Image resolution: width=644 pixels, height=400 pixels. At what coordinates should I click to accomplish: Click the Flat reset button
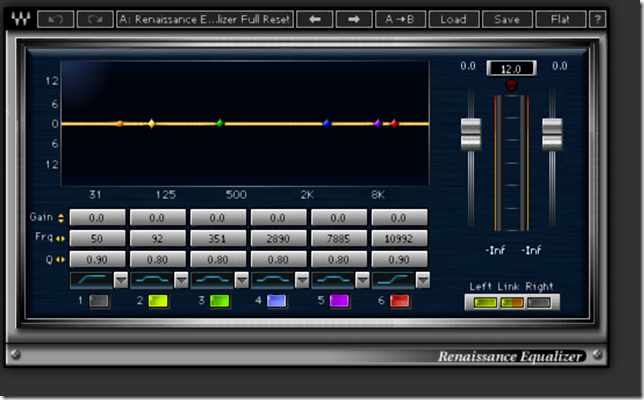[x=561, y=19]
